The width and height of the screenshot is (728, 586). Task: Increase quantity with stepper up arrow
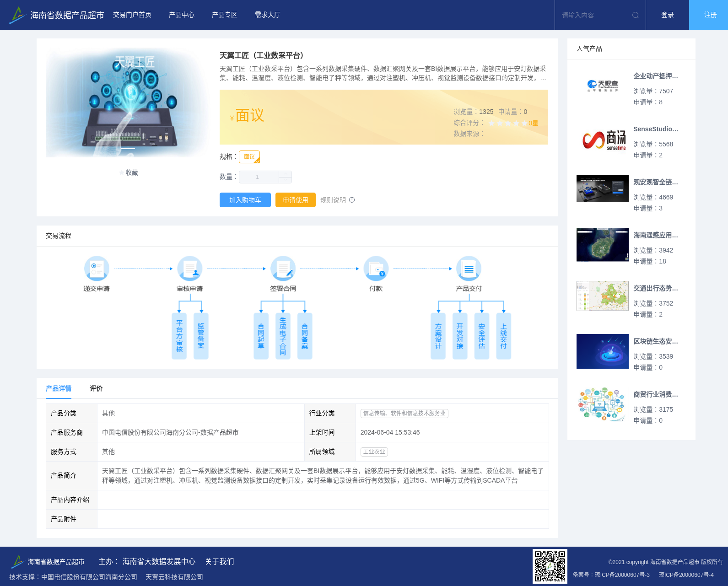click(286, 174)
